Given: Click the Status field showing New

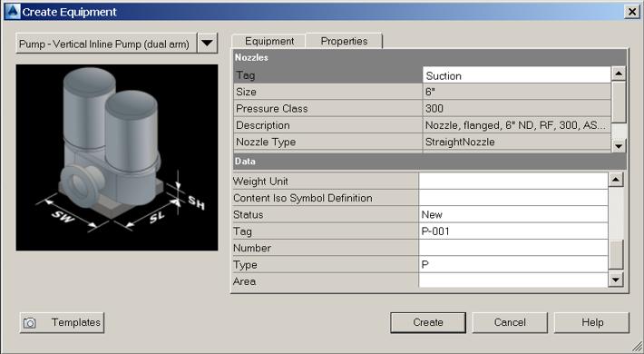Looking at the screenshot, I should tap(513, 214).
